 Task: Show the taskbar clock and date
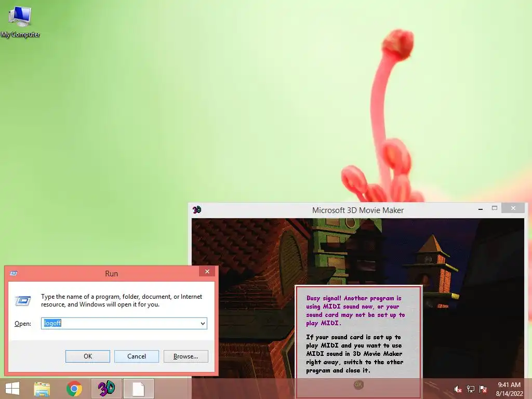click(x=509, y=389)
